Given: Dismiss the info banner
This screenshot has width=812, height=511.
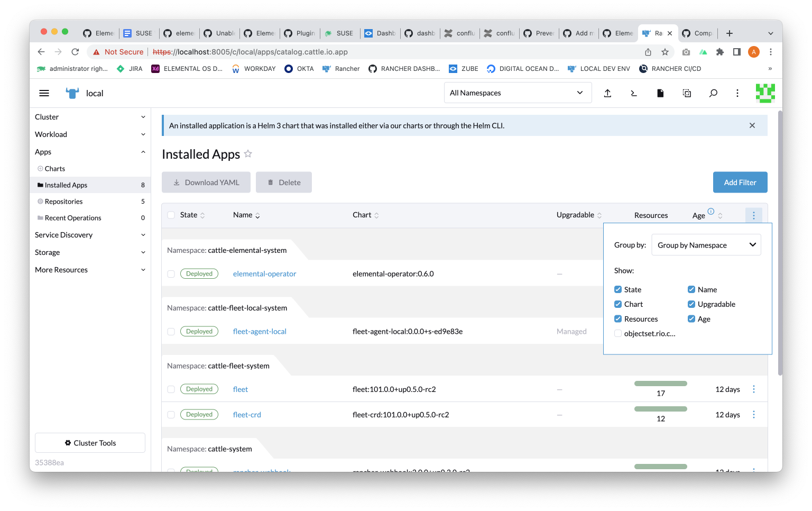Looking at the screenshot, I should point(752,125).
